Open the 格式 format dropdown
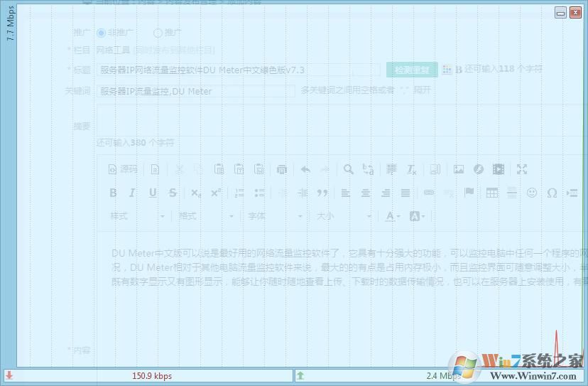The image size is (588, 386). click(206, 216)
